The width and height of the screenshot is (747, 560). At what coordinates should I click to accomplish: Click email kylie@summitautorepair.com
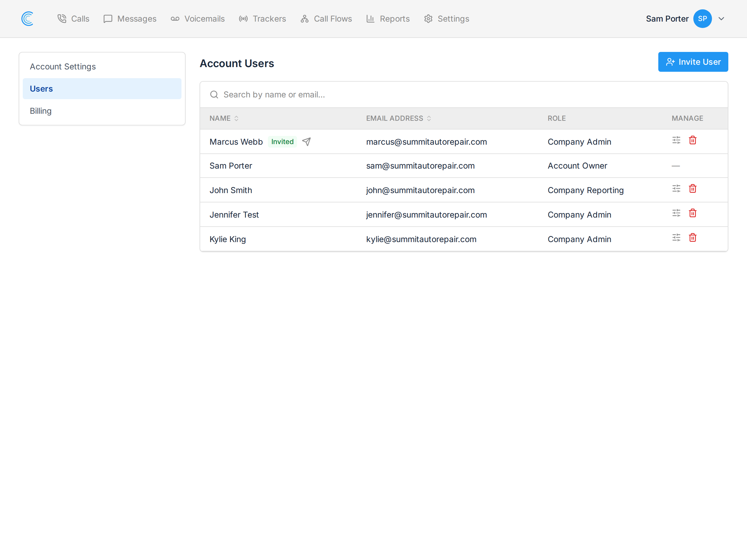(421, 239)
